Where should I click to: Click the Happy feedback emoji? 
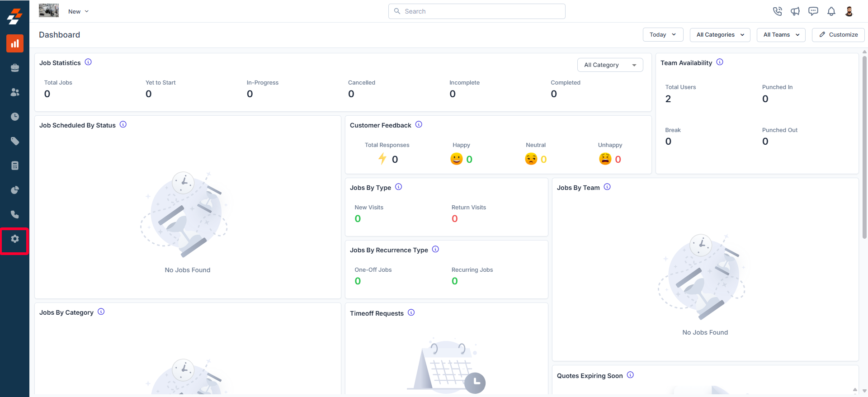457,159
